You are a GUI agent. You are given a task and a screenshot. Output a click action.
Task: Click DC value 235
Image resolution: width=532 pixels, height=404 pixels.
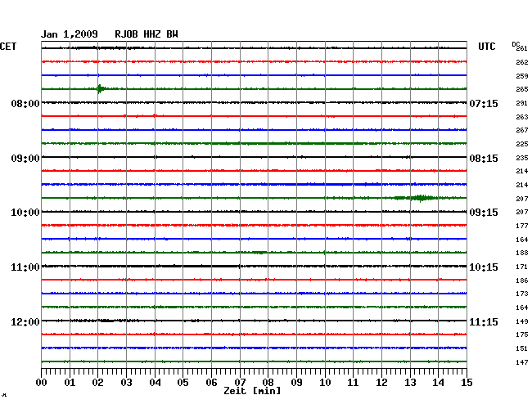[x=522, y=158]
